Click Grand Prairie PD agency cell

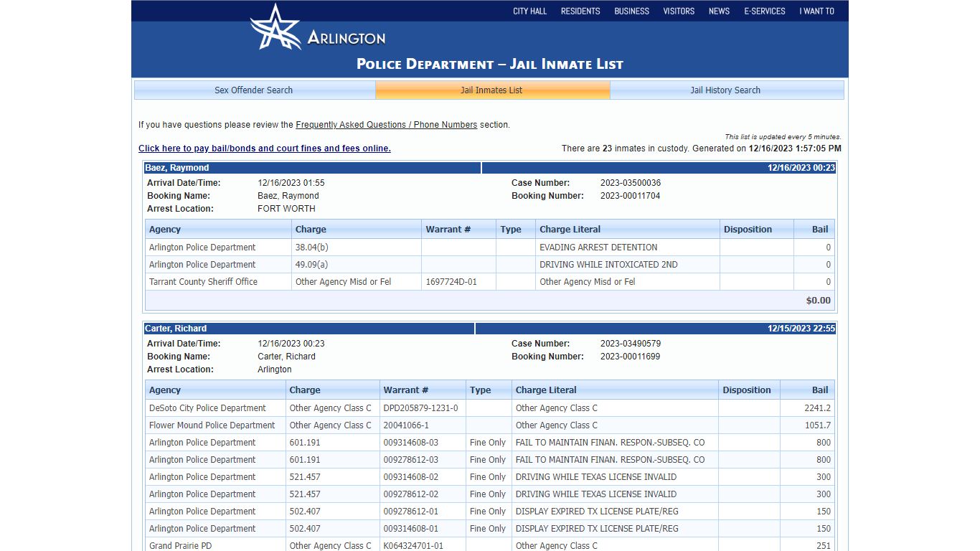coord(181,545)
